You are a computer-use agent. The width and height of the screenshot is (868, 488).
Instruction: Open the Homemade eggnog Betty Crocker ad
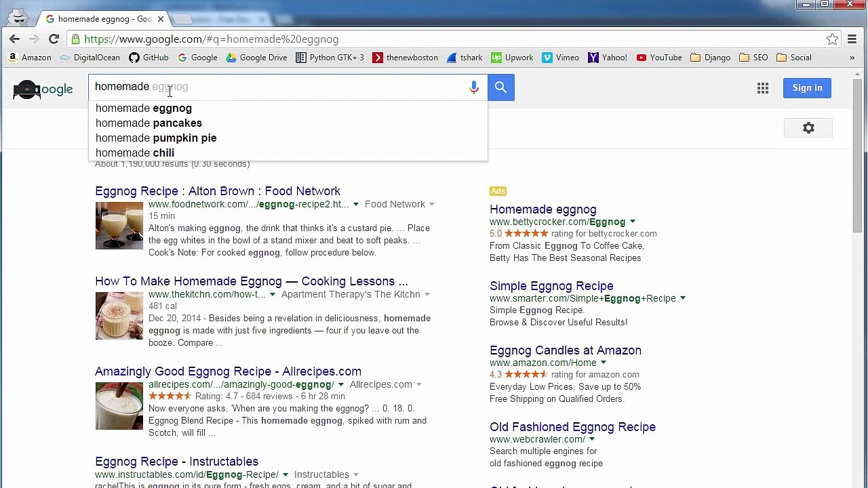(x=542, y=210)
